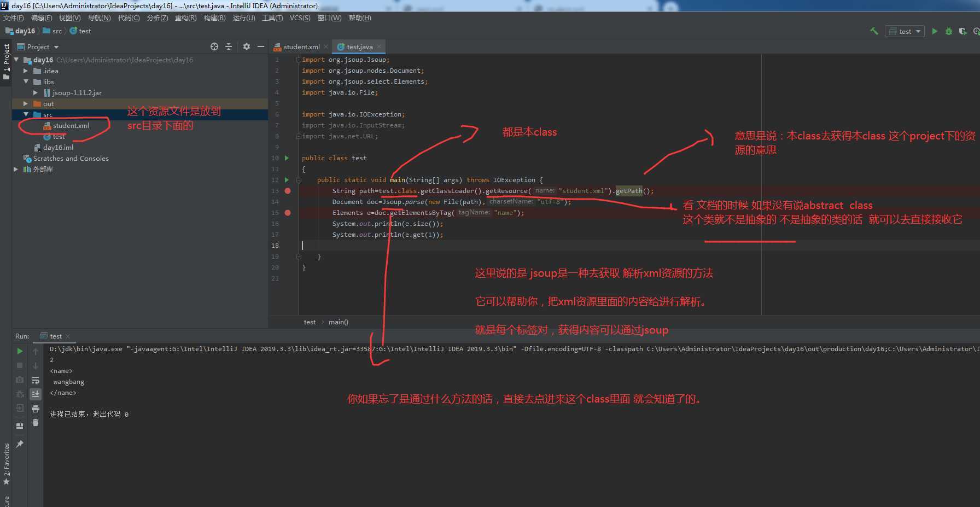
Task: Select Scratches and Consoles node
Action: pos(71,158)
